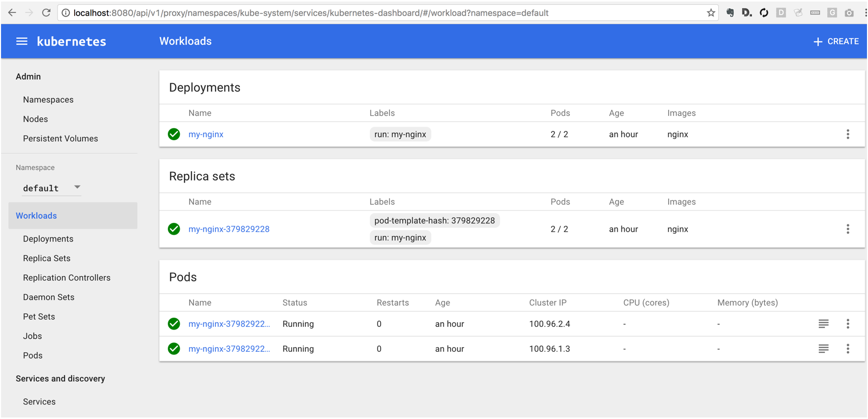
Task: Select Workloads in sidebar
Action: (x=73, y=216)
